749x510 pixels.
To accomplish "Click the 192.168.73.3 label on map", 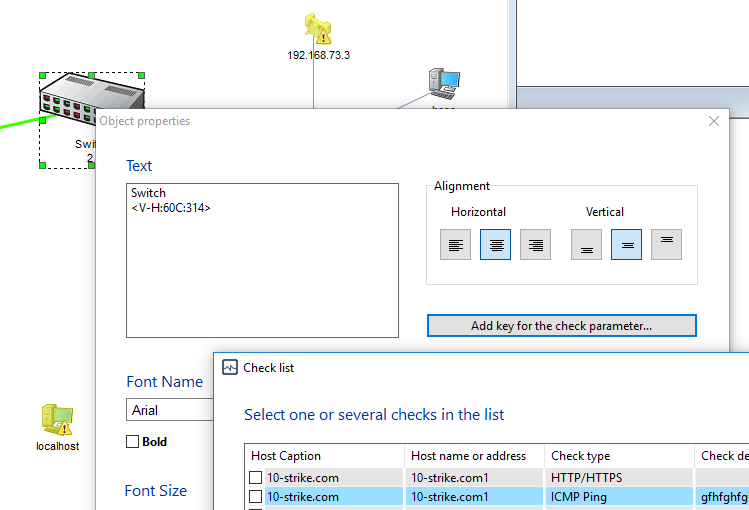I will 318,55.
